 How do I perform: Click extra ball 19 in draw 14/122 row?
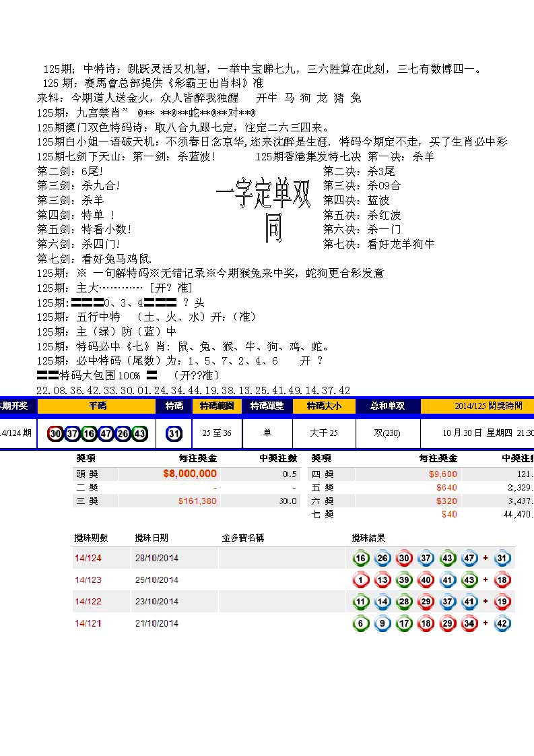click(502, 602)
